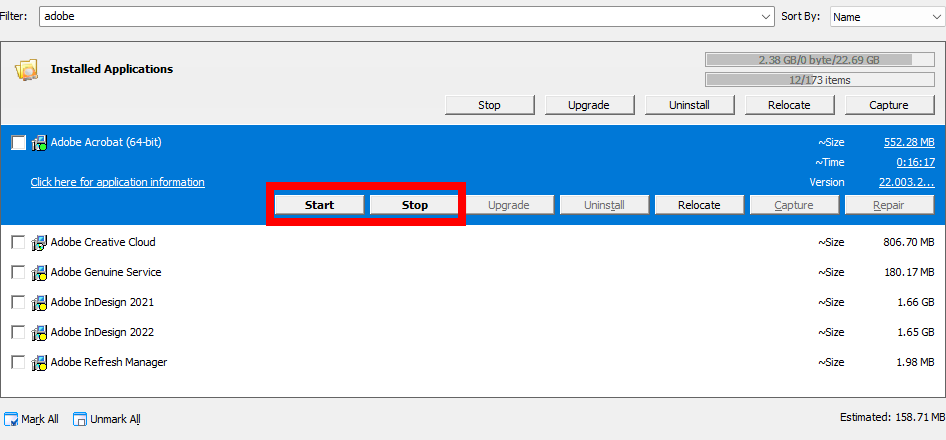Click Uninstall in the Adobe Acrobat row
The height and width of the screenshot is (440, 946).
click(604, 205)
